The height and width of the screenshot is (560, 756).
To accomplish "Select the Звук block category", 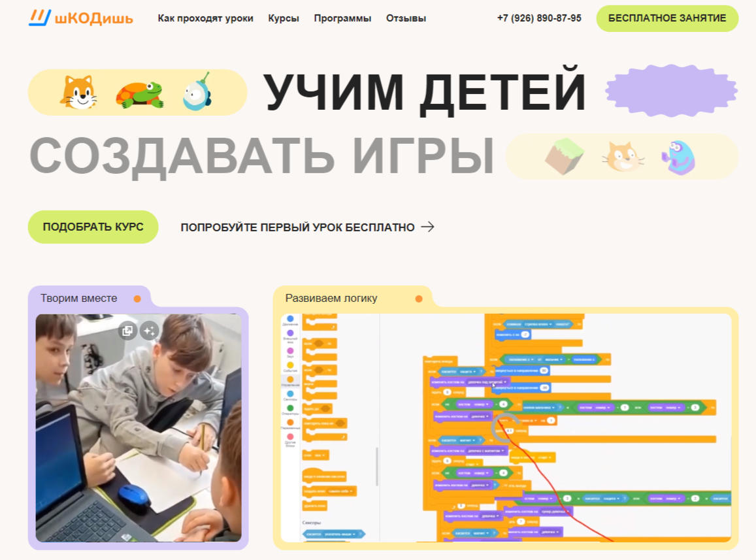I will (290, 351).
